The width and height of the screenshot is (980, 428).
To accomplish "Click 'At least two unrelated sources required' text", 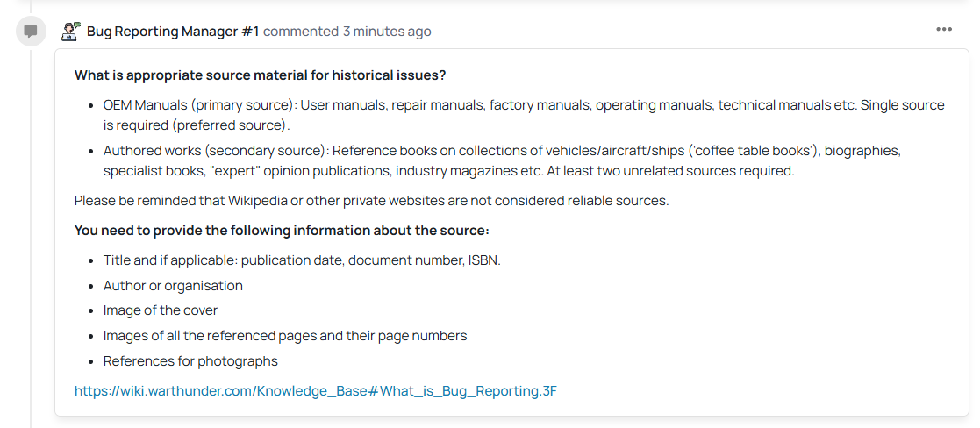I will click(670, 171).
